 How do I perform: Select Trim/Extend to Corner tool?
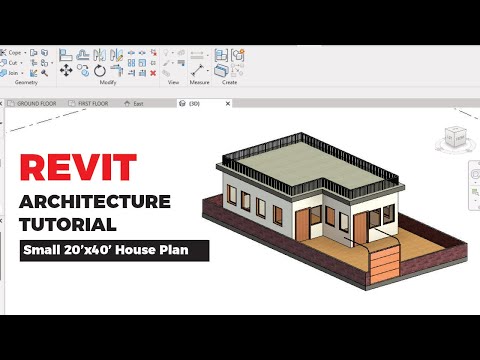click(117, 70)
